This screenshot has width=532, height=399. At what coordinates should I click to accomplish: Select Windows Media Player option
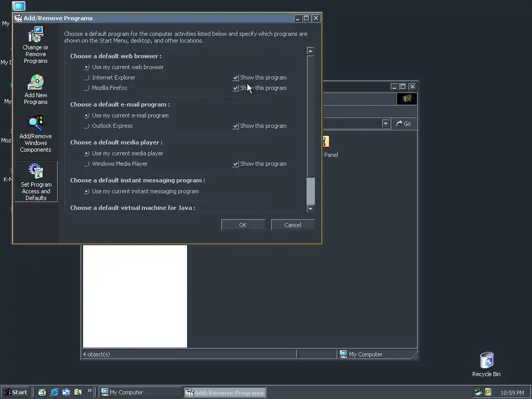click(116, 164)
